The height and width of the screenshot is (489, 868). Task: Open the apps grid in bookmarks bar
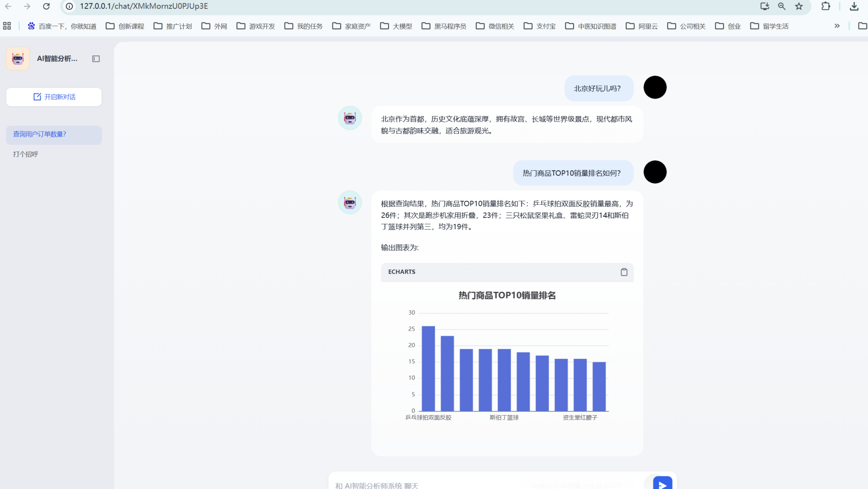(7, 26)
